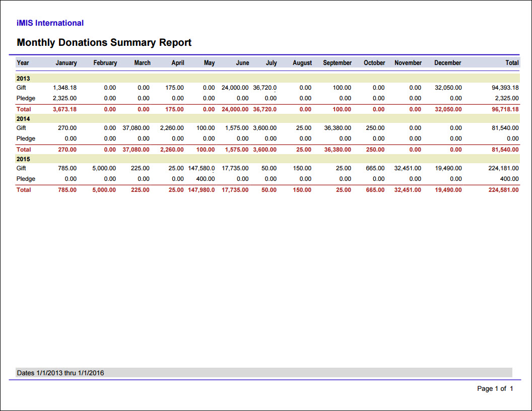Click the 32,451.00 November gift value in black
This screenshot has height=411, width=532.
point(408,168)
